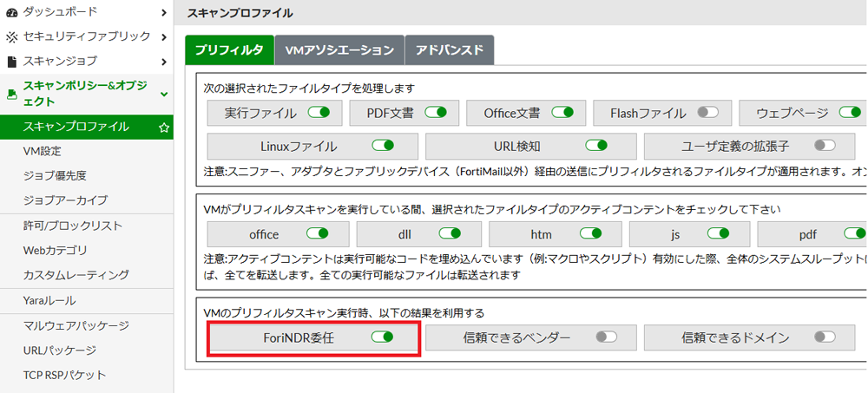Viewport: 868px width, 393px height.
Task: Toggle the 実行ファイル switch
Action: click(319, 113)
